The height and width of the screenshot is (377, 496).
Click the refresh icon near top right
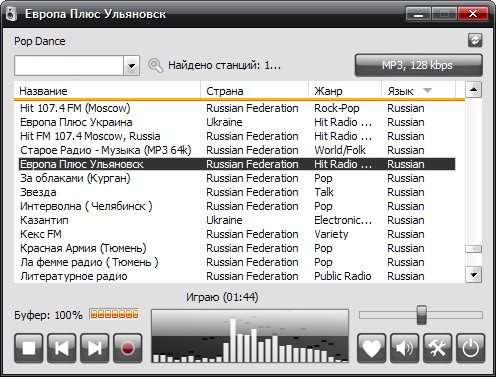point(475,40)
